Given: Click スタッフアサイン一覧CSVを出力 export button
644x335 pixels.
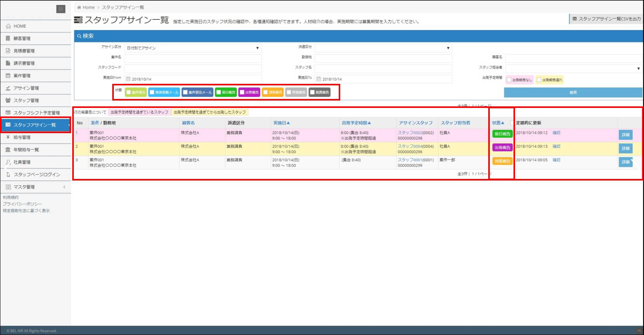Looking at the screenshot, I should (x=606, y=19).
